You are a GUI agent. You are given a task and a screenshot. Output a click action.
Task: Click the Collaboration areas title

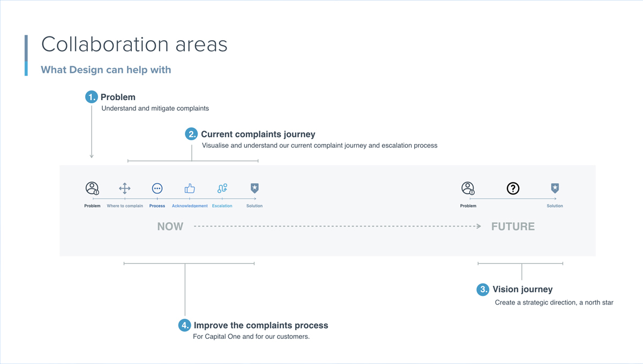coord(134,44)
